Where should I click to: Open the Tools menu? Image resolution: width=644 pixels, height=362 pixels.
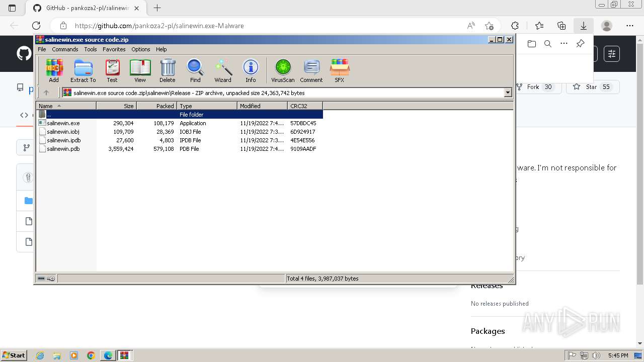(91, 49)
